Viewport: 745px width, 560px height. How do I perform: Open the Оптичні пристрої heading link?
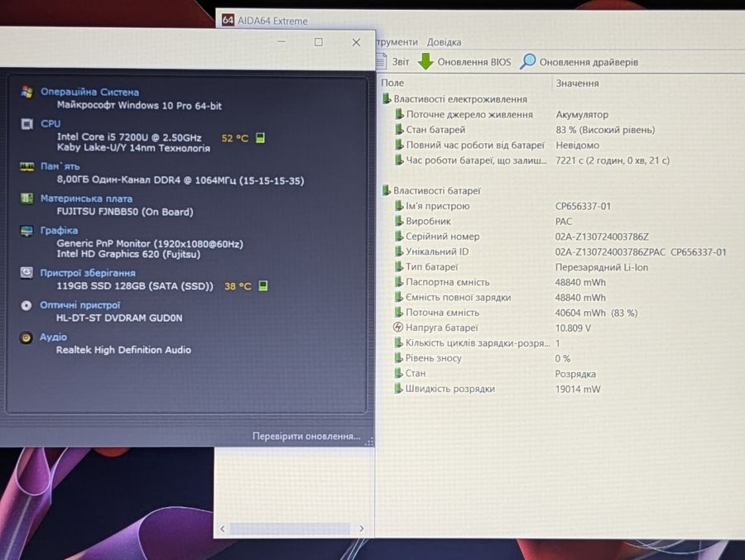[x=79, y=305]
